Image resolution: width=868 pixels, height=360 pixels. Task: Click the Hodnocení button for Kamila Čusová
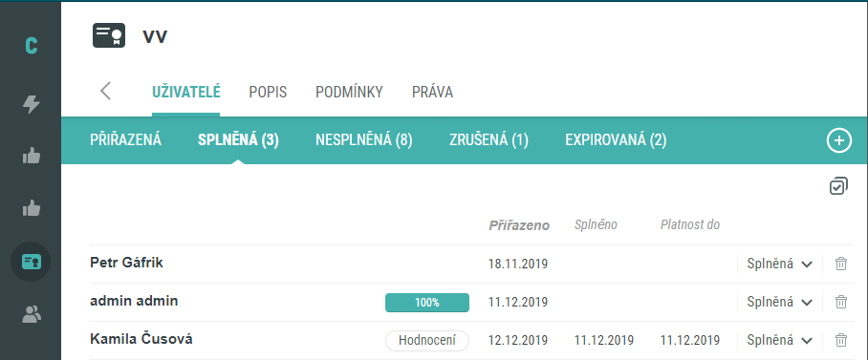[426, 341]
